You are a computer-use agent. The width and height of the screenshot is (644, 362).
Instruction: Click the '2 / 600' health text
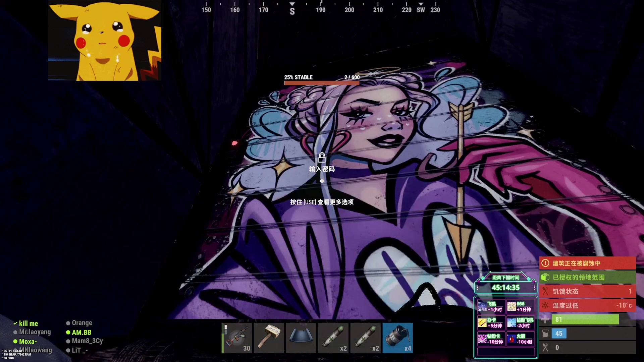(352, 77)
